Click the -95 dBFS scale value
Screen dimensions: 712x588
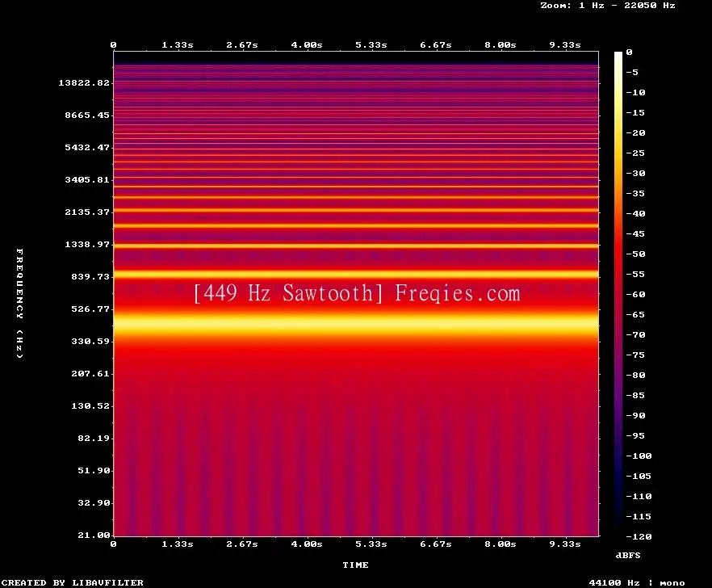coord(635,436)
